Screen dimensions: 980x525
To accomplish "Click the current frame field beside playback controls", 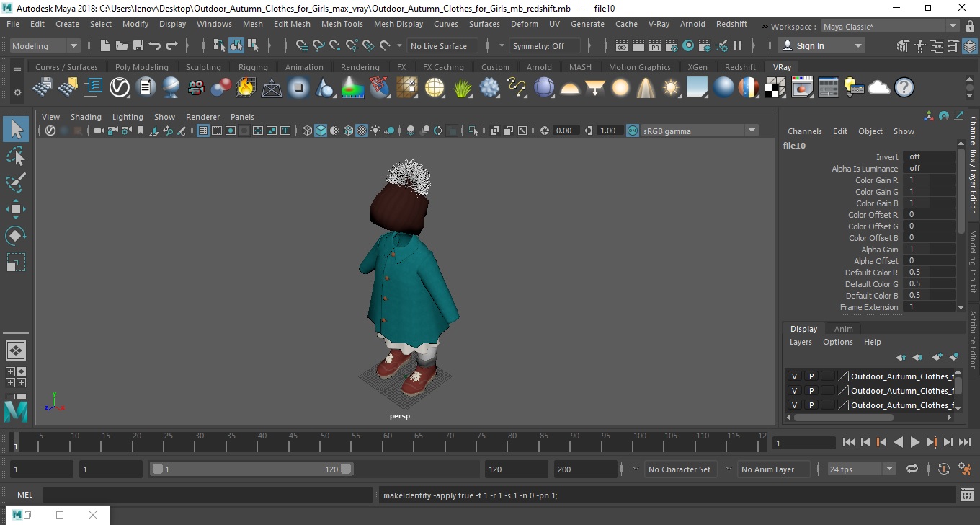I will pyautogui.click(x=803, y=443).
